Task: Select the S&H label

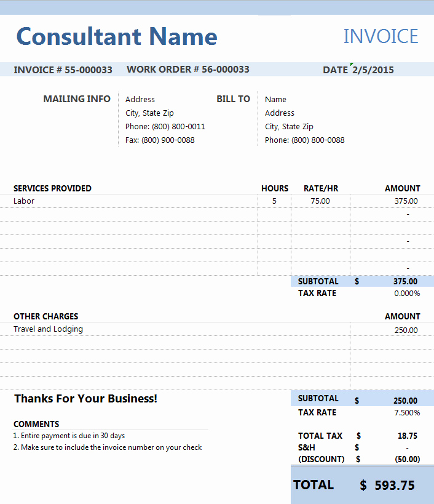Action: (307, 447)
